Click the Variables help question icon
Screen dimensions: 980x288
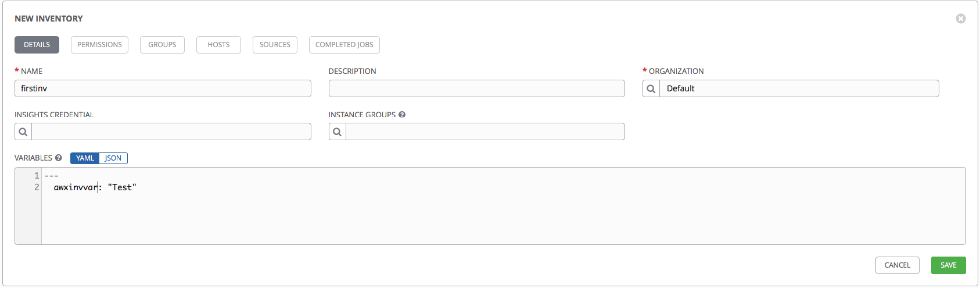[x=58, y=158]
